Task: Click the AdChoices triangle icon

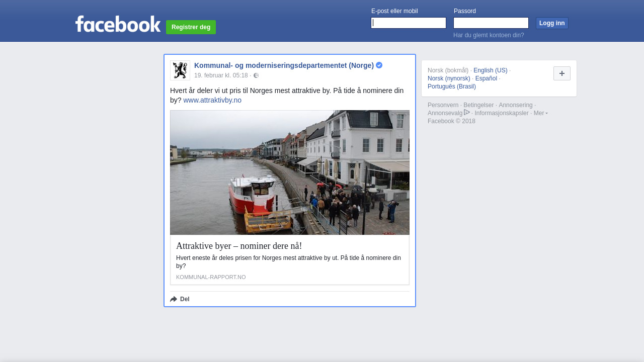Action: click(467, 112)
